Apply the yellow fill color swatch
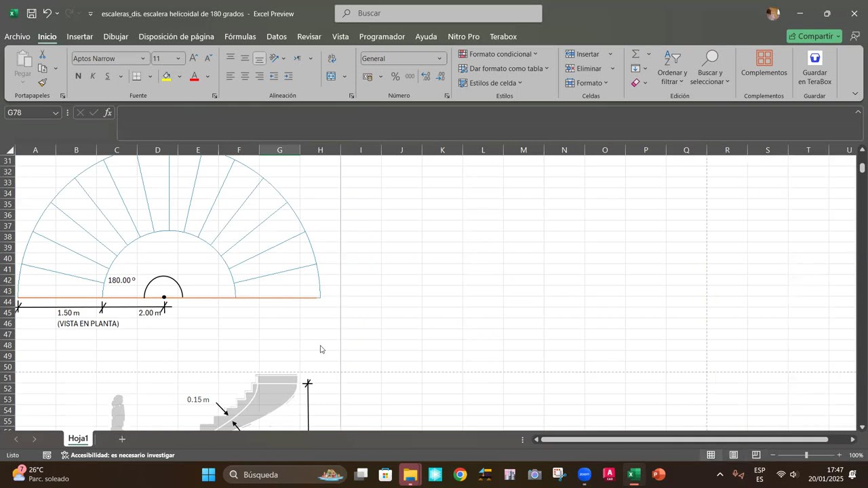Screen dimensions: 868x488 166,77
